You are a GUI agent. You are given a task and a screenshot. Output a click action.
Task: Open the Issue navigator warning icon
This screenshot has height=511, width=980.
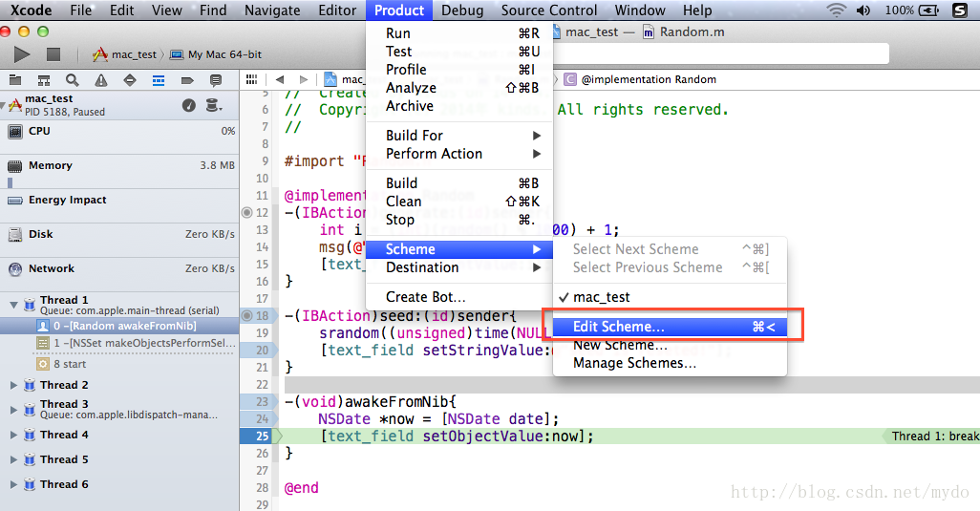100,80
